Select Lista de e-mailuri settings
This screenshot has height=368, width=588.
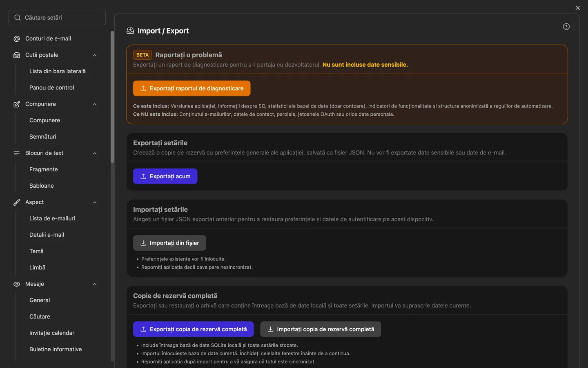[52, 218]
